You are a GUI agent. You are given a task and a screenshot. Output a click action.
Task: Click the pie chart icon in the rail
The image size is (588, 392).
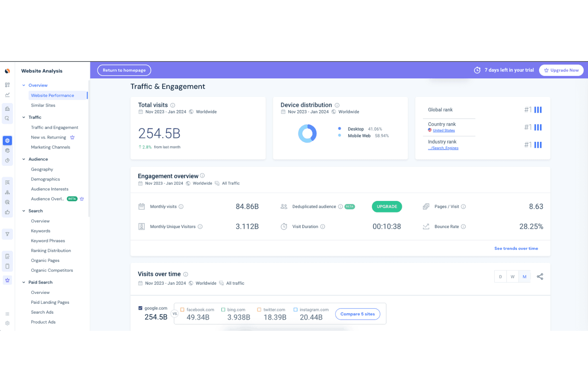7,160
